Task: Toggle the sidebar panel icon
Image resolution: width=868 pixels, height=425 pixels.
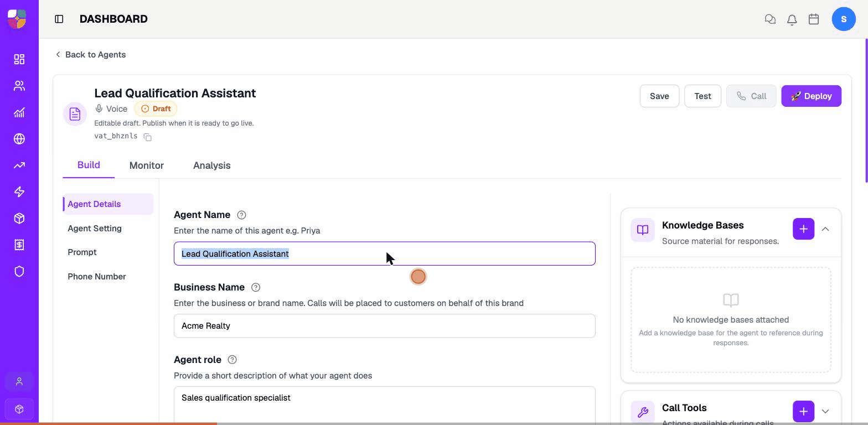Action: pyautogui.click(x=59, y=19)
